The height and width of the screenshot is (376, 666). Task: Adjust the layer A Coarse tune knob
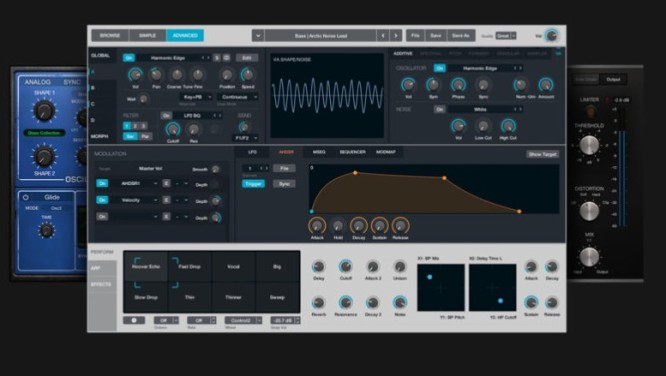point(177,75)
